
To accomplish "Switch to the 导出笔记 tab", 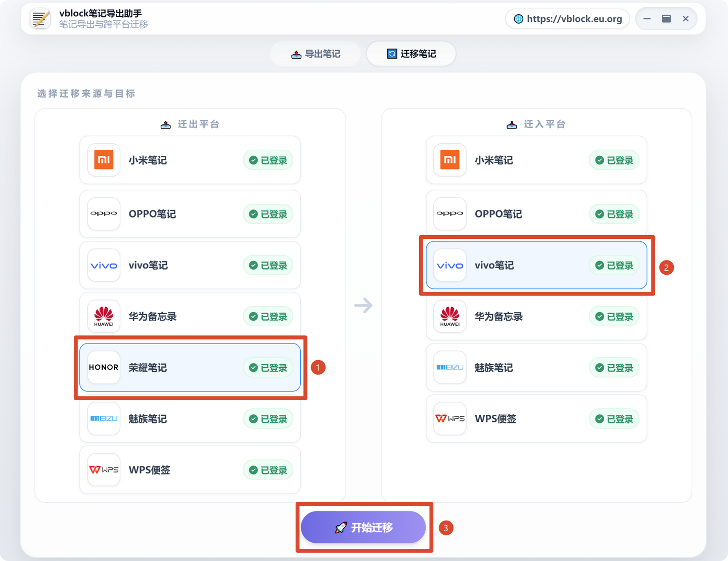I will point(315,54).
